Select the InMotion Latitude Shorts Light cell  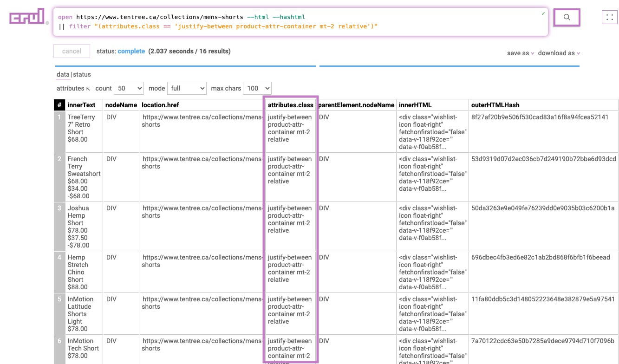(x=84, y=314)
